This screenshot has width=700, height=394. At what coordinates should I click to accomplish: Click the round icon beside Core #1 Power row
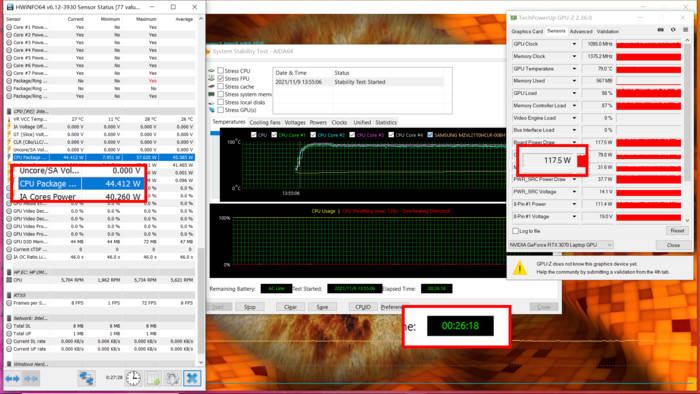9,27
